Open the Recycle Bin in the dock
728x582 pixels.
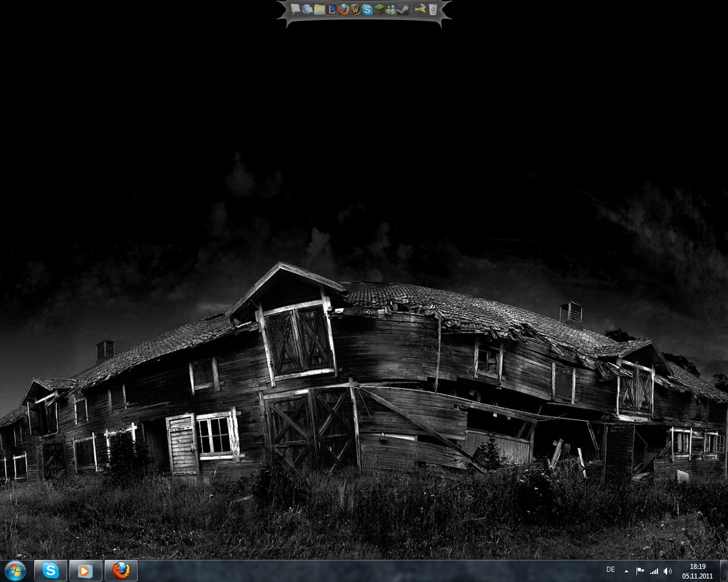[x=433, y=9]
